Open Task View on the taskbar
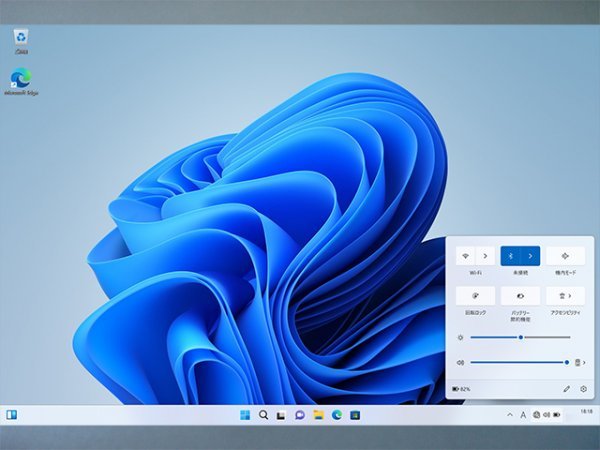600x450 pixels. click(281, 415)
